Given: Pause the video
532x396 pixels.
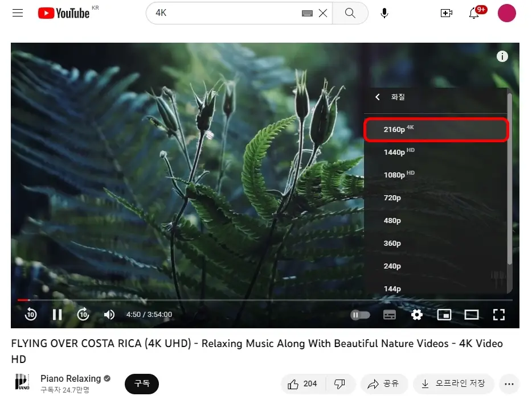Looking at the screenshot, I should pos(57,314).
